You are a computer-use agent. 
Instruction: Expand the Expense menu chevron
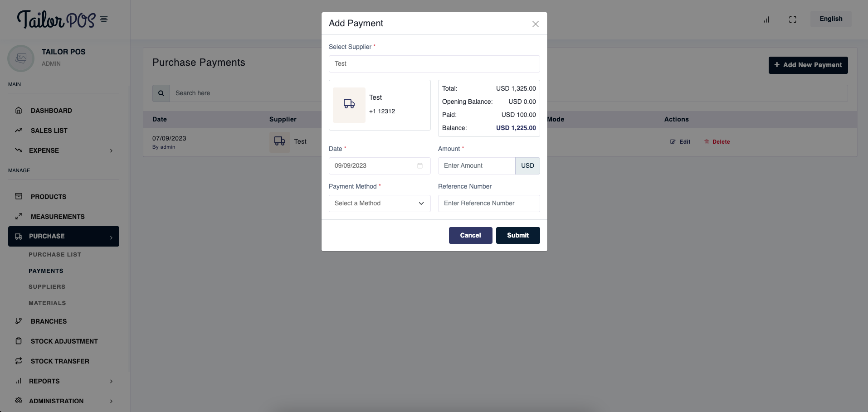tap(111, 150)
